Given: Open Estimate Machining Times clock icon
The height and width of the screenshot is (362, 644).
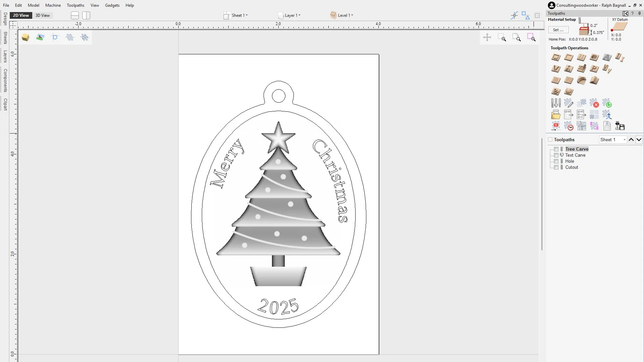Looking at the screenshot, I should pos(569,126).
